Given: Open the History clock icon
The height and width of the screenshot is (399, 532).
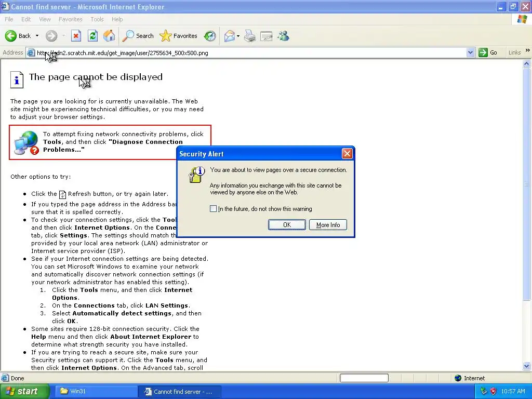Looking at the screenshot, I should (x=210, y=36).
